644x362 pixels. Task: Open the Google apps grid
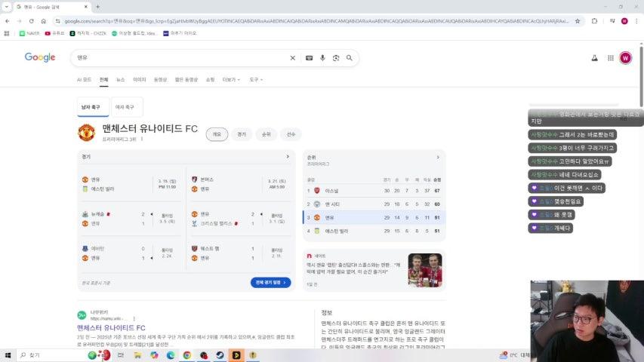pos(611,58)
